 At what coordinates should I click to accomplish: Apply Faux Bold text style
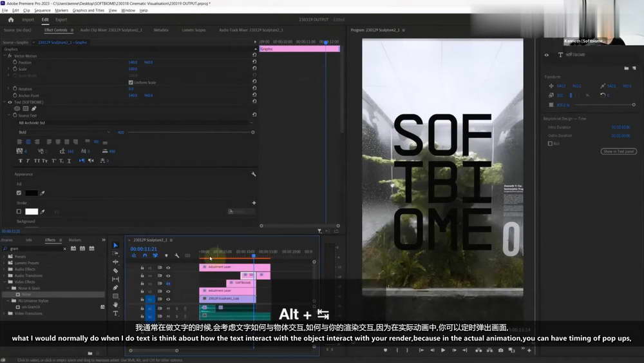click(x=20, y=161)
